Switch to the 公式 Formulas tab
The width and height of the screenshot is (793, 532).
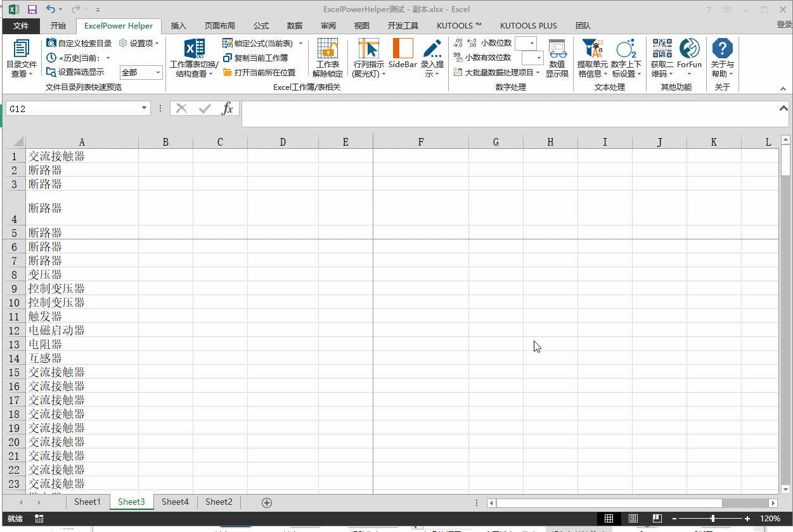click(261, 26)
